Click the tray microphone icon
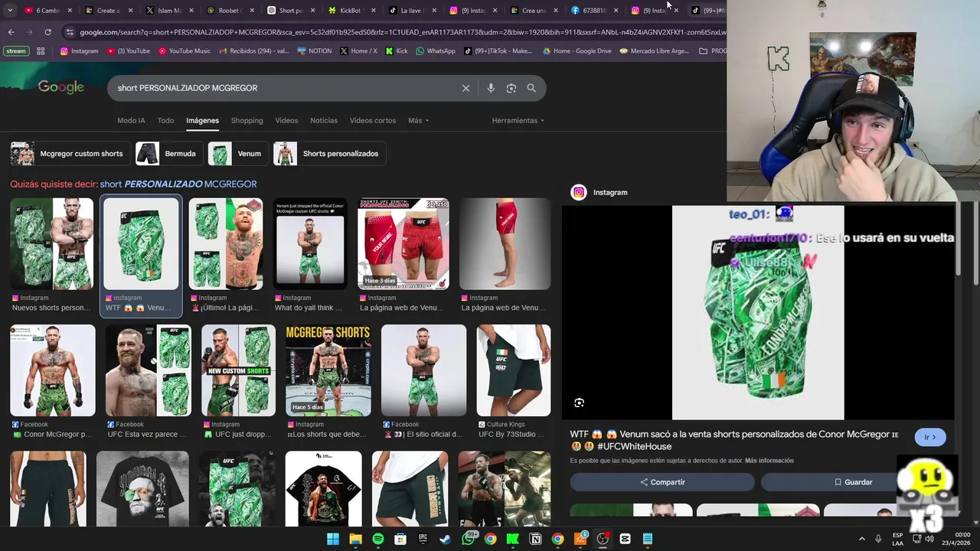The image size is (980, 551). 878,539
